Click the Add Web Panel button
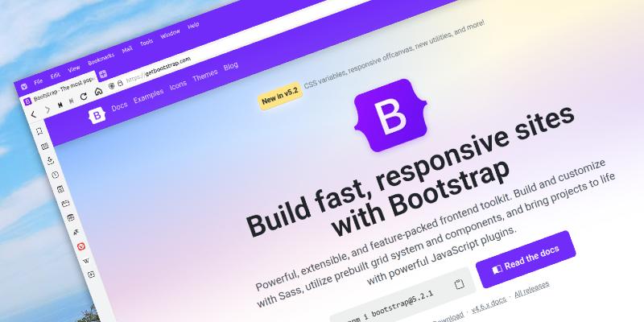 click(92, 275)
